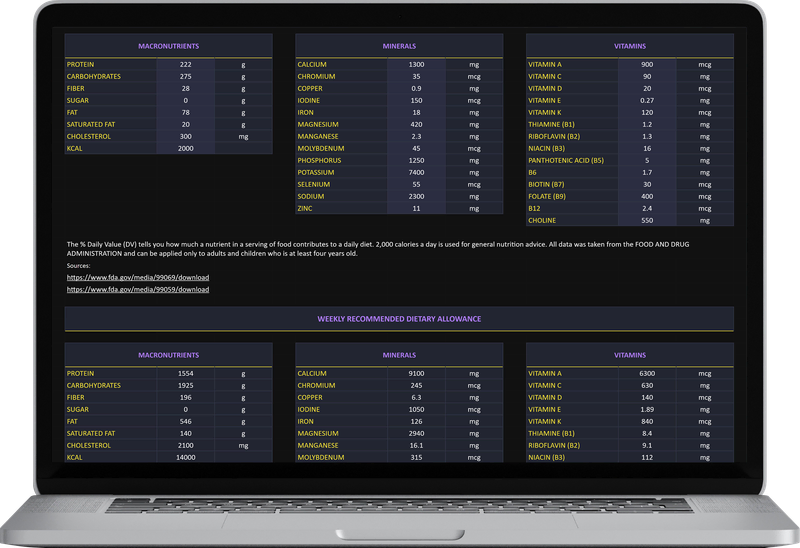Image resolution: width=800 pixels, height=548 pixels.
Task: Select the B12 value 2.4
Action: click(x=647, y=208)
